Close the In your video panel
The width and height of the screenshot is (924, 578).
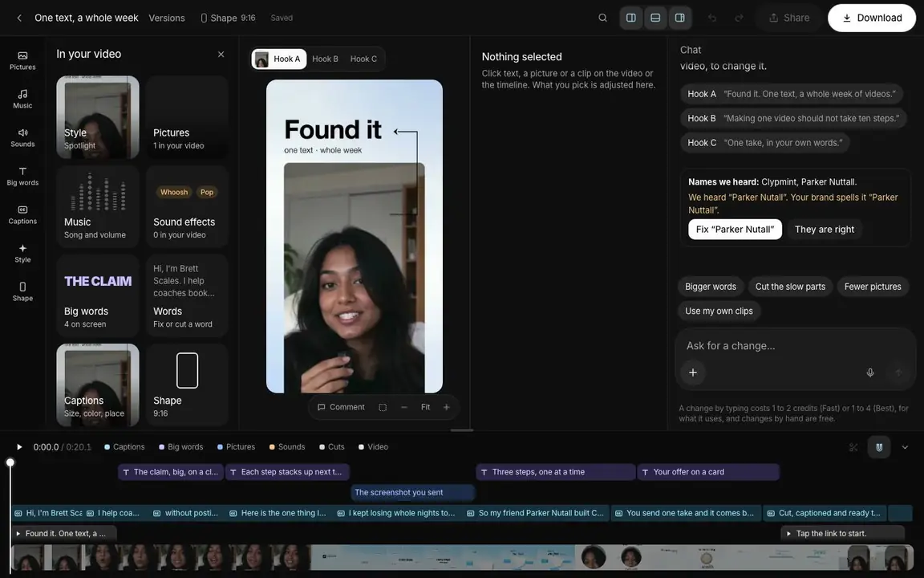click(x=221, y=55)
